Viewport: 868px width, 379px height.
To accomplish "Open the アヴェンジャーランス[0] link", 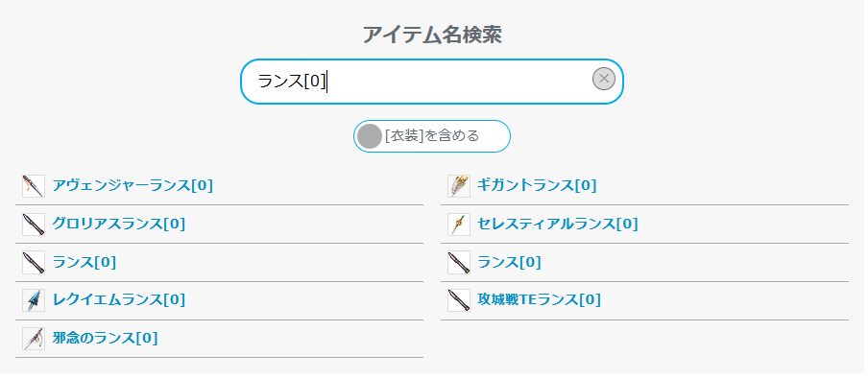I will coord(133,185).
